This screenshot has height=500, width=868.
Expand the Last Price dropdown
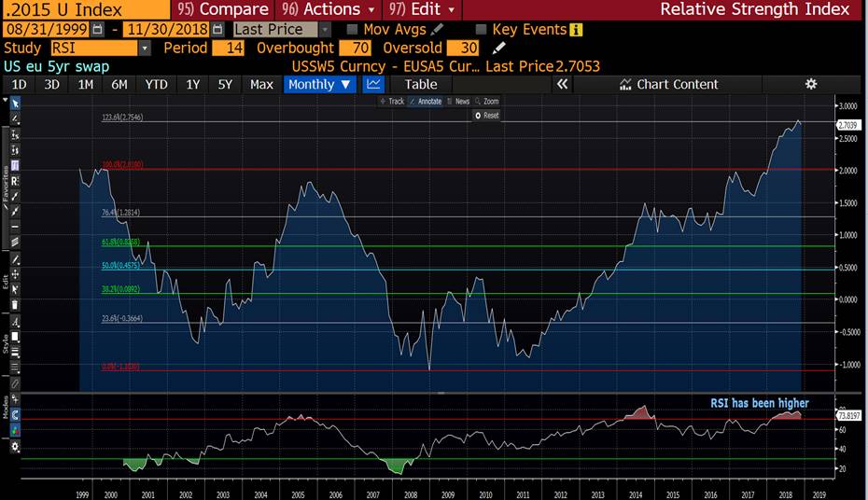click(325, 30)
